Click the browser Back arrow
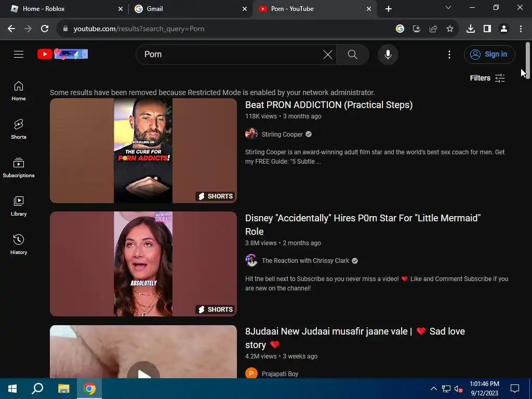The width and height of the screenshot is (532, 399). (x=11, y=29)
